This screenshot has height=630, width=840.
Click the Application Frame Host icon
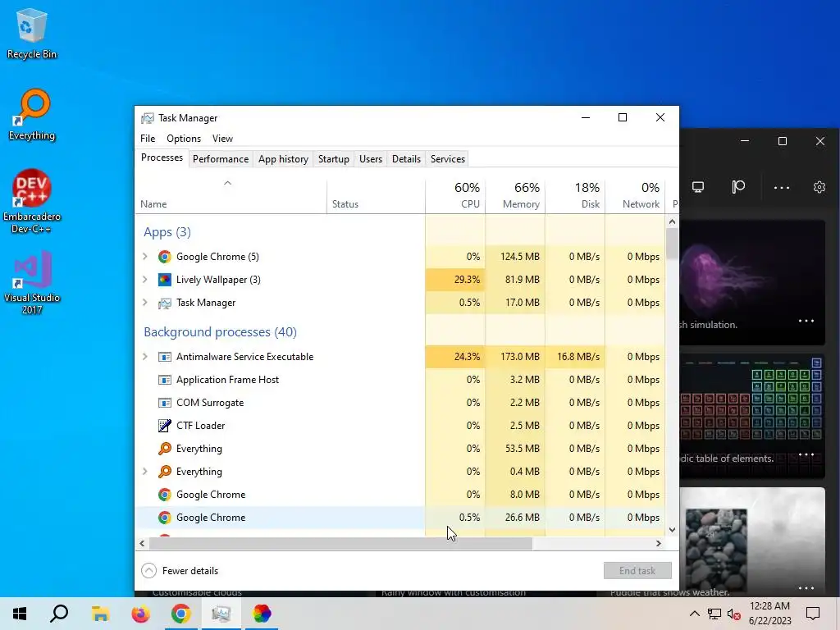tap(164, 380)
